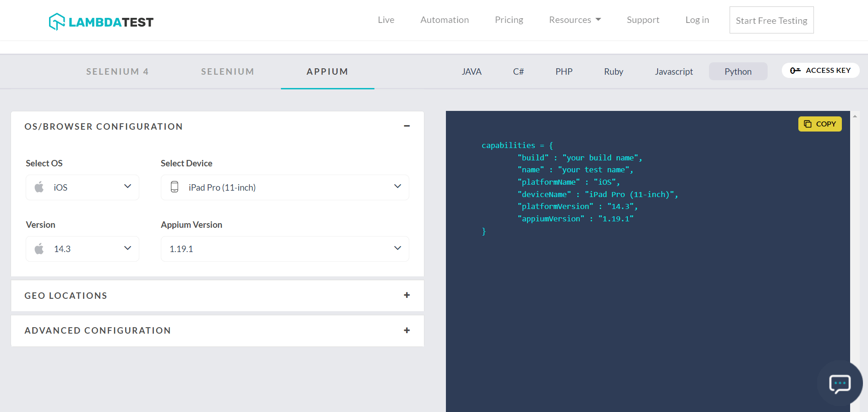
Task: Click the Apple icon in Select OS
Action: (39, 187)
